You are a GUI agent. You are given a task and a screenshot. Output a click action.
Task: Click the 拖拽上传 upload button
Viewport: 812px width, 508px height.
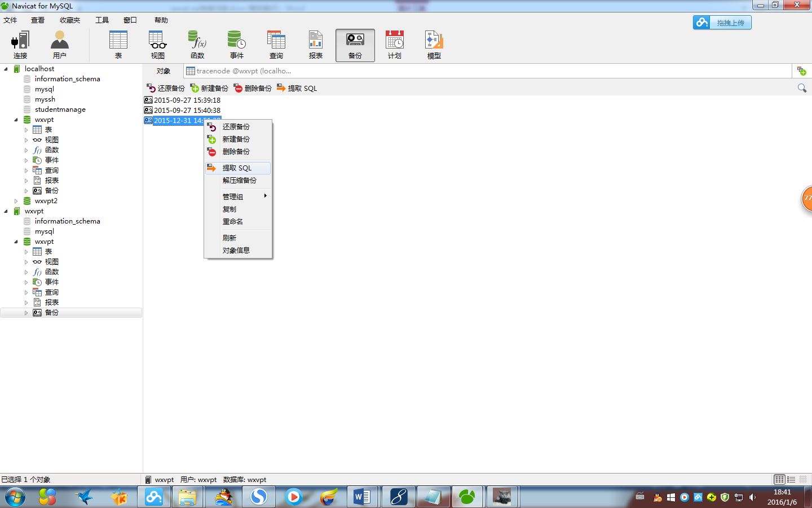(722, 23)
